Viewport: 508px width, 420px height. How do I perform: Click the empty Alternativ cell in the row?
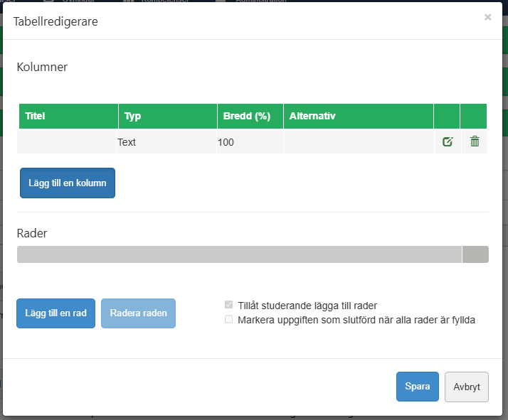358,142
